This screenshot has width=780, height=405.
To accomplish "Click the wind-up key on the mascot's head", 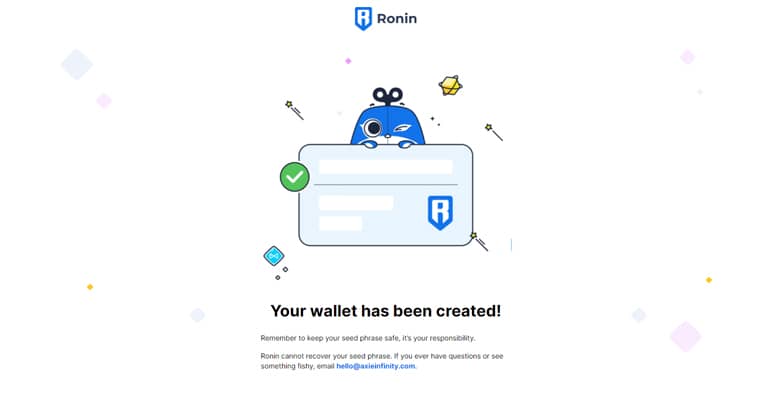I will (388, 95).
